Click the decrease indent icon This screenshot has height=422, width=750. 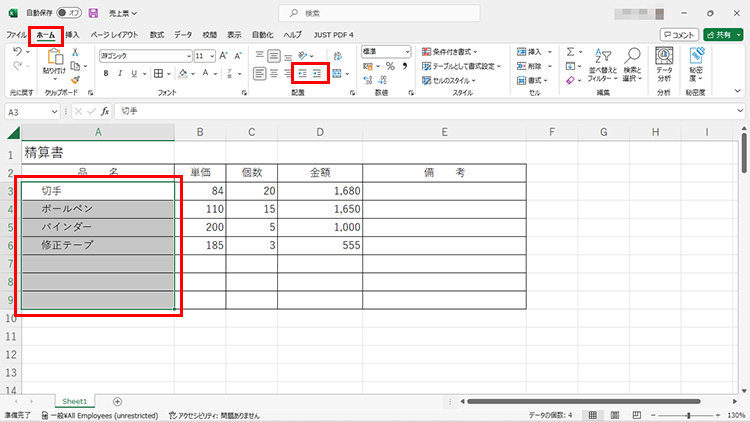coord(302,73)
